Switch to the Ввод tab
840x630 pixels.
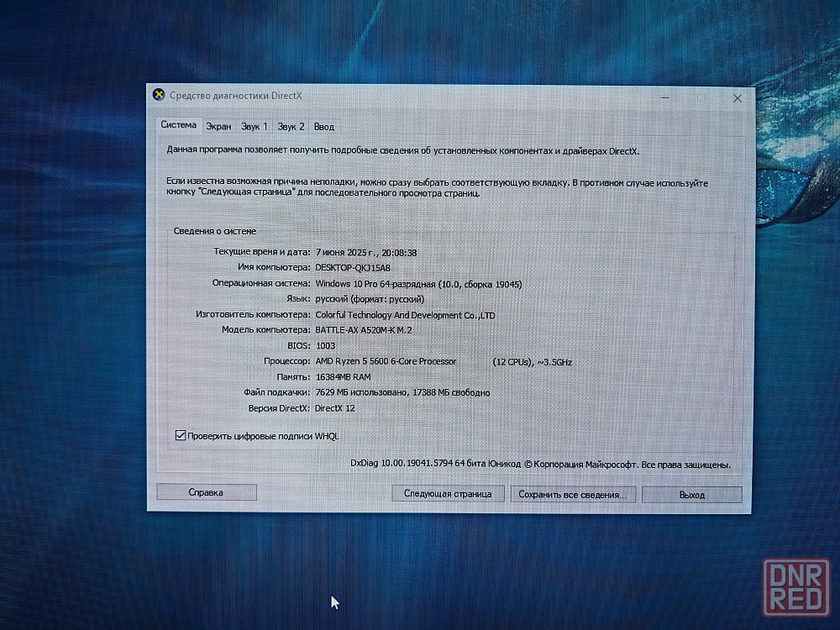[324, 127]
